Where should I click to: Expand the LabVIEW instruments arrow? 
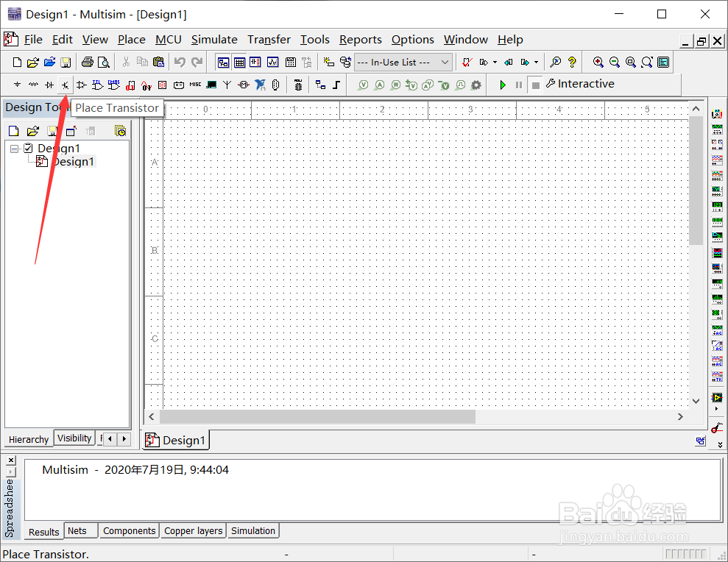717,409
